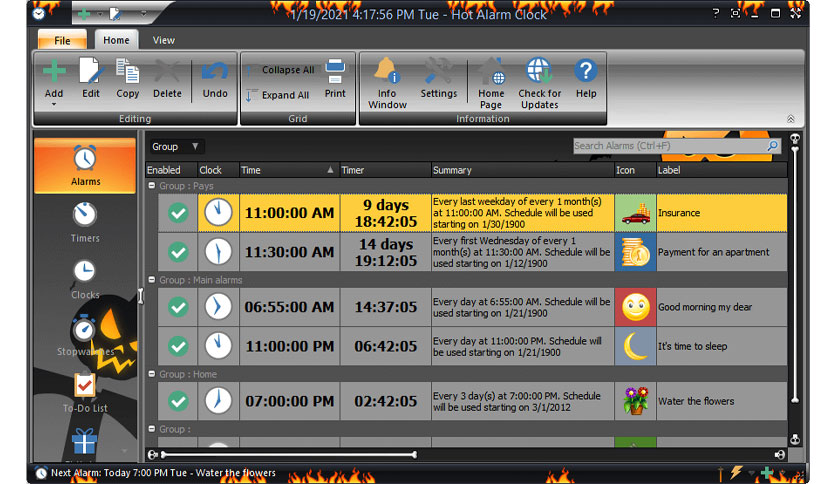The width and height of the screenshot is (836, 484).
Task: Select the Water the flowers label
Action: [696, 401]
